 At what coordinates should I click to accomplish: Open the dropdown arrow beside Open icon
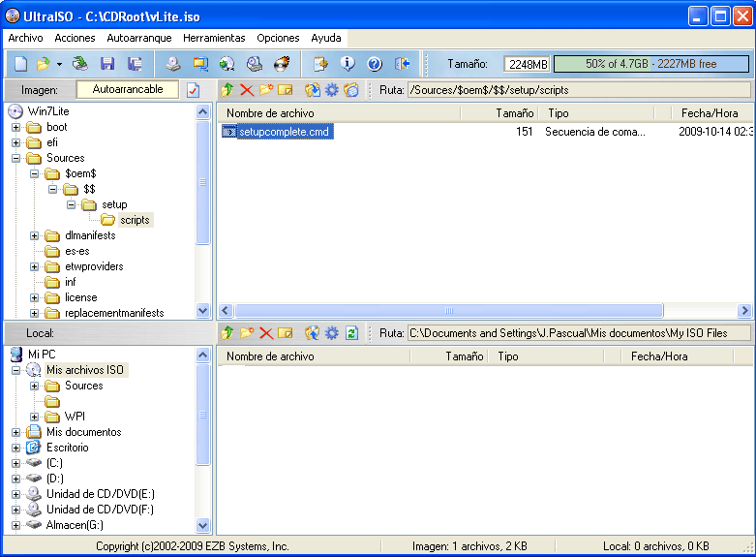(59, 64)
